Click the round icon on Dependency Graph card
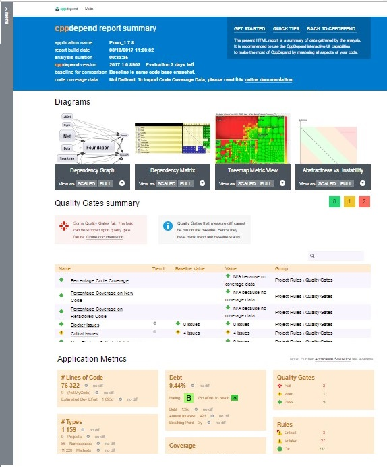This screenshot has width=387, height=467. pos(122,183)
